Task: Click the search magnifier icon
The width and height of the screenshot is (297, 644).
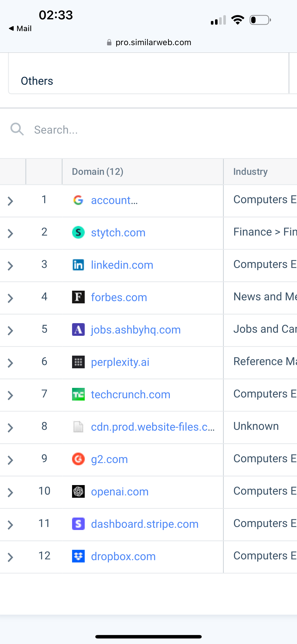Action: 17,129
